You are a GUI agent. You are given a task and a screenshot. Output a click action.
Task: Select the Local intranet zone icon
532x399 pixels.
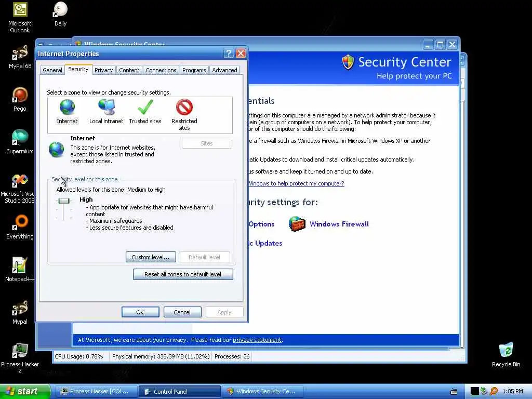(x=107, y=107)
